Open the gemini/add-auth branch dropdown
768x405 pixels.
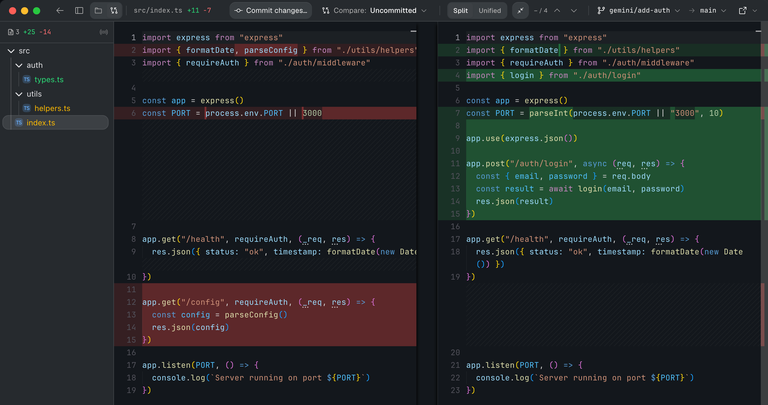(x=639, y=10)
